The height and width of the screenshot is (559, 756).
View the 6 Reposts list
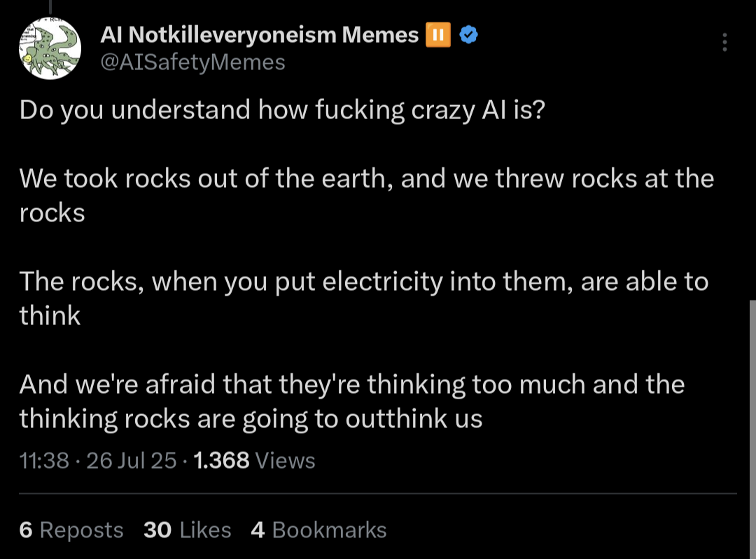tap(71, 530)
